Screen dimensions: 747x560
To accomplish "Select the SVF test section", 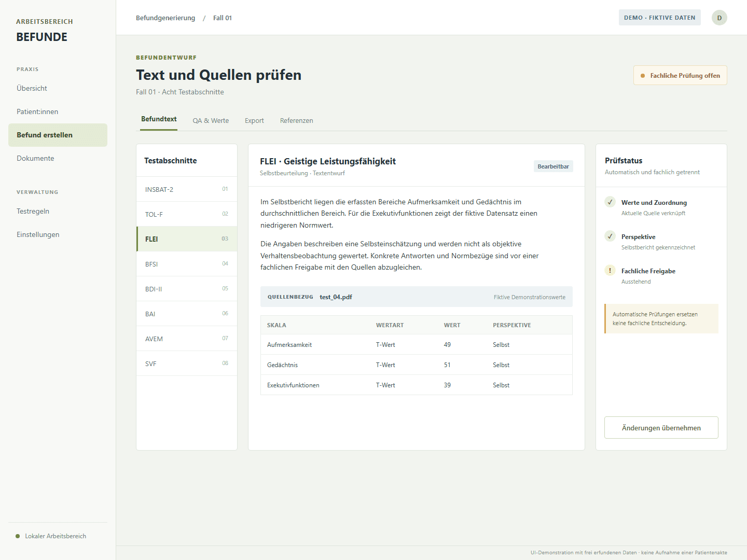I will 187,363.
